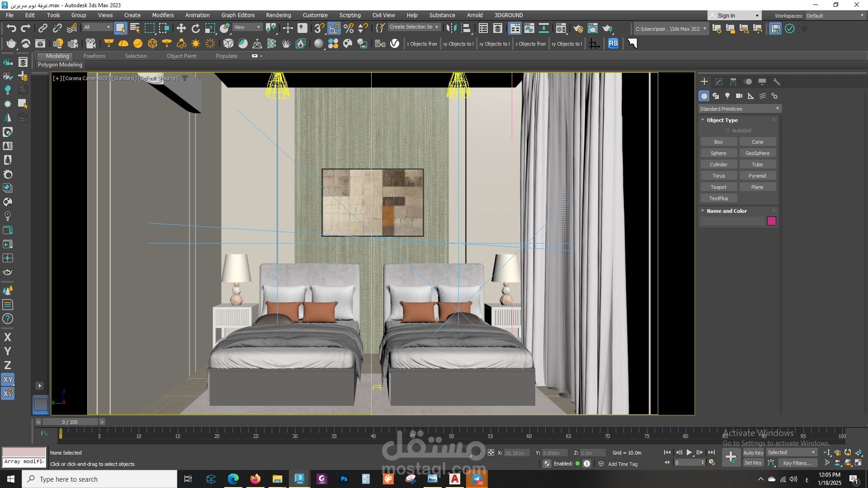Play the animation in the timeline
Screen dimensions: 868x488
pos(689,452)
